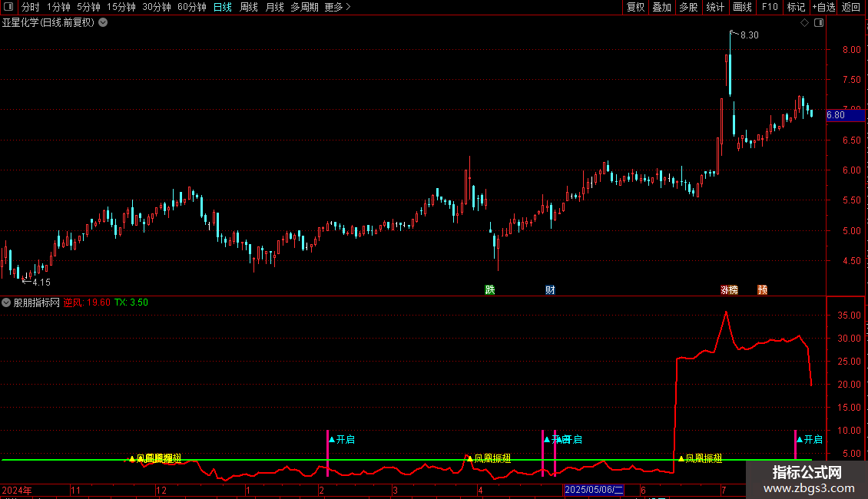Click the diamond icon above the chart
The height and width of the screenshot is (499, 868).
click(x=804, y=23)
